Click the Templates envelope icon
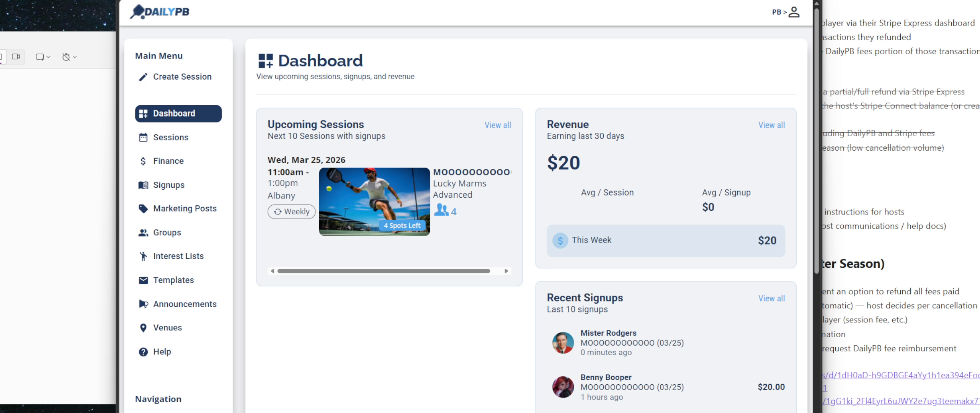The height and width of the screenshot is (413, 980). (x=143, y=280)
